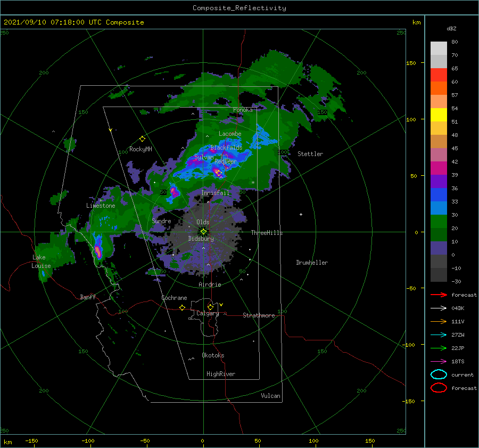This screenshot has height=448, width=479.
Task: Select the light blue 30-33 dBZ swatch
Action: tap(439, 208)
